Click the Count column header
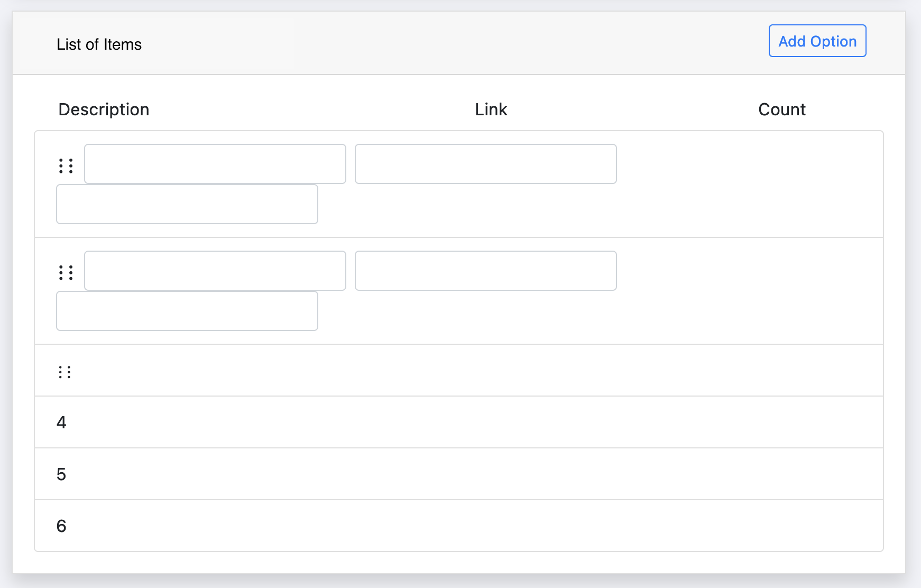The width and height of the screenshot is (921, 588). (x=782, y=109)
